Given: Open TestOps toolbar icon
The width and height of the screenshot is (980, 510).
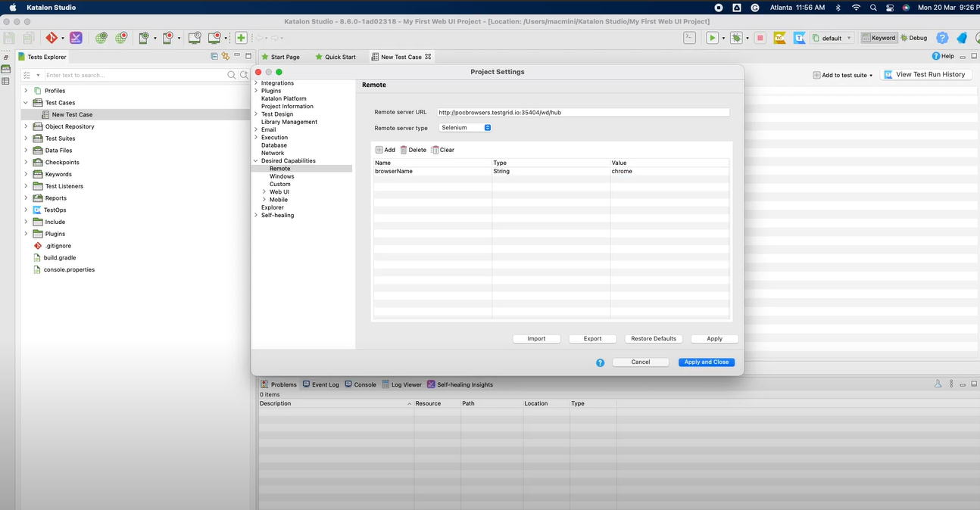Looking at the screenshot, I should tap(799, 38).
